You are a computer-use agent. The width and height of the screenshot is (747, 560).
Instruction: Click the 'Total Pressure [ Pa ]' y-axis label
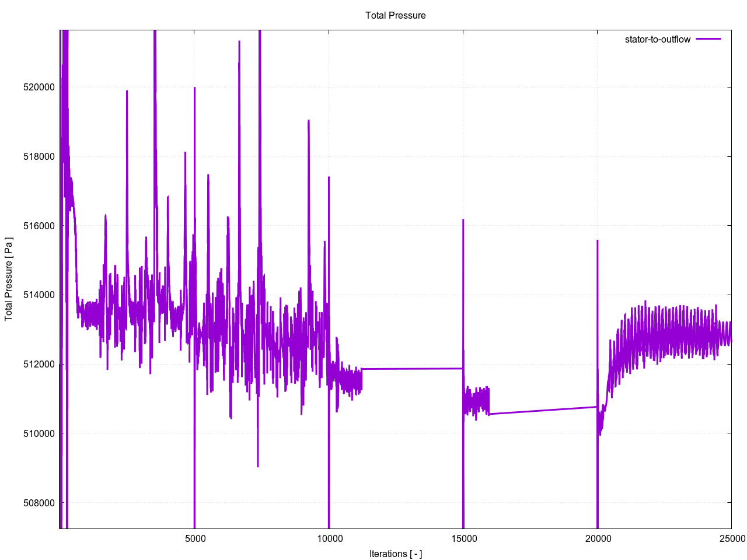pos(9,279)
